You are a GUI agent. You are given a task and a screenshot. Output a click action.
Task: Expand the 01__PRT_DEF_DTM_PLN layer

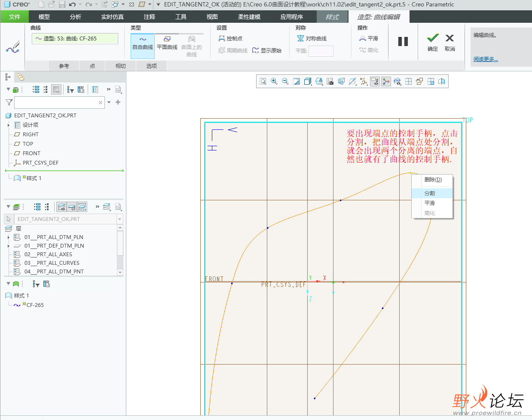(9, 246)
